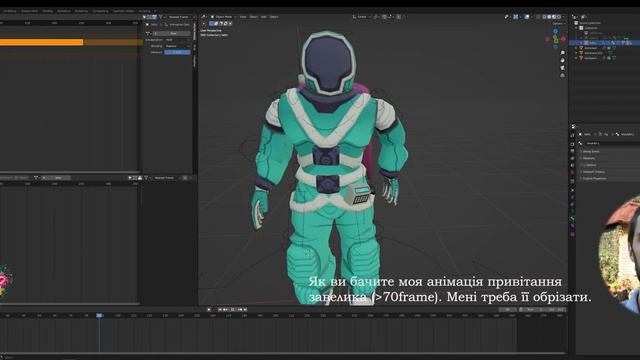
Task: Open Options dropdown in viewport
Action: [560, 24]
